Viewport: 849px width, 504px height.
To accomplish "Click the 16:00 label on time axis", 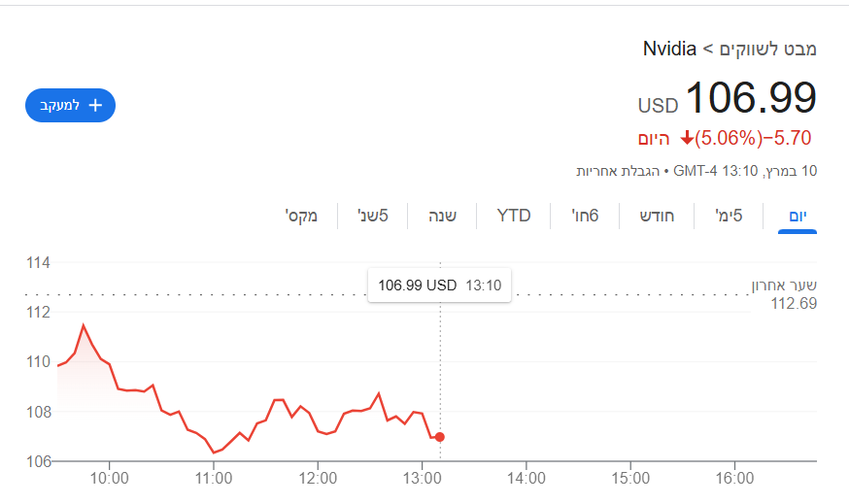I will click(x=734, y=478).
